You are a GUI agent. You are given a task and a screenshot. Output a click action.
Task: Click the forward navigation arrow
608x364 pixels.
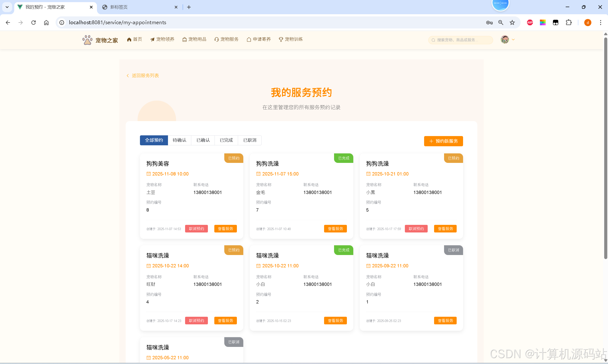click(x=21, y=23)
